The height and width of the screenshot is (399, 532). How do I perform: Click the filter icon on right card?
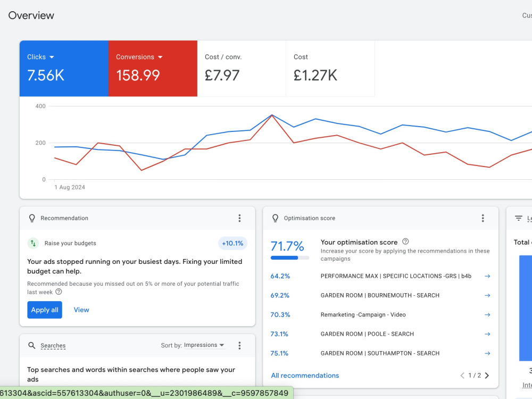(518, 218)
